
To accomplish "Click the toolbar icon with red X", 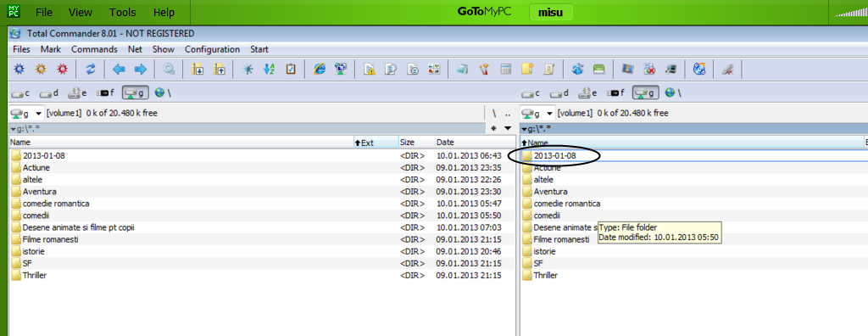I will 649,70.
